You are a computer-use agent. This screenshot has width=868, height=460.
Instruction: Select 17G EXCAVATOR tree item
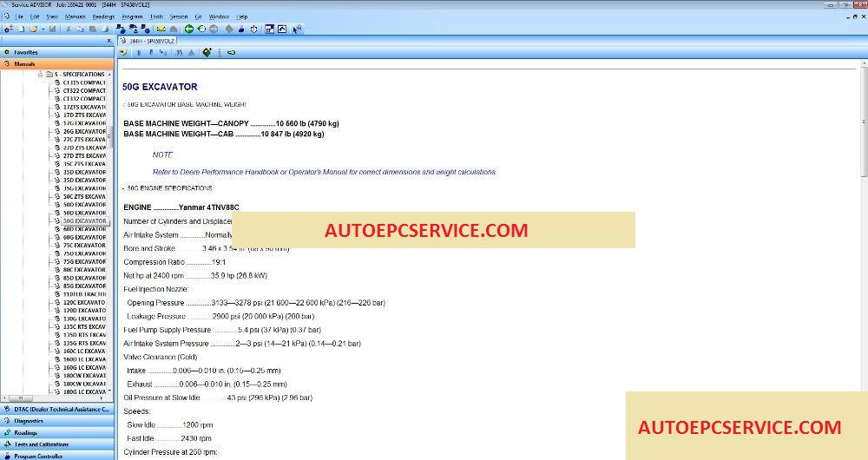click(84, 123)
